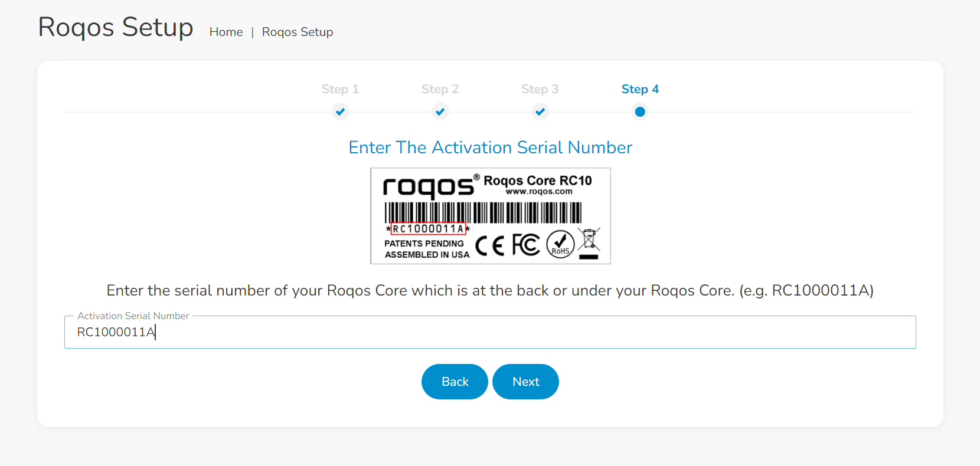The height and width of the screenshot is (466, 980).
Task: Select the Step 4 label
Action: coord(640,89)
